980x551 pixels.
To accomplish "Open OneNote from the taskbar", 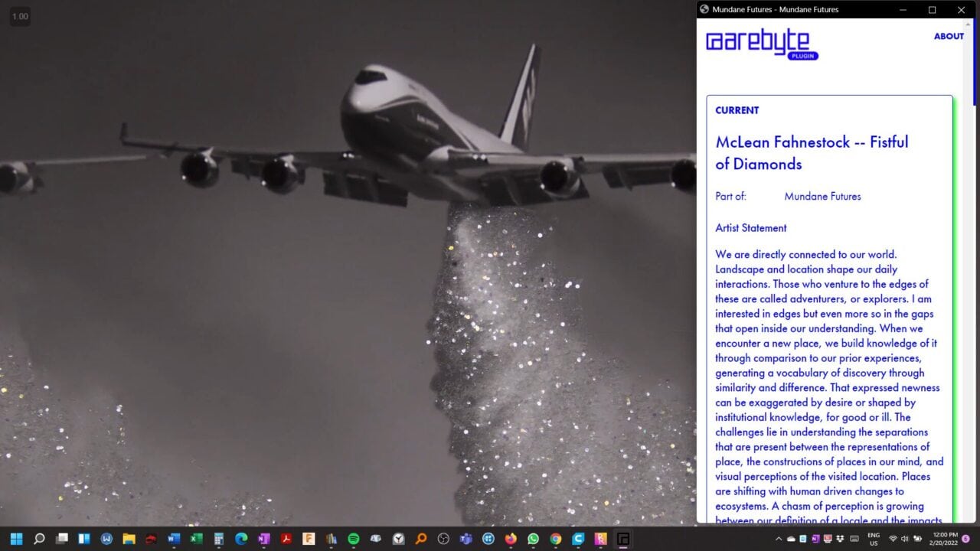I will point(264,539).
